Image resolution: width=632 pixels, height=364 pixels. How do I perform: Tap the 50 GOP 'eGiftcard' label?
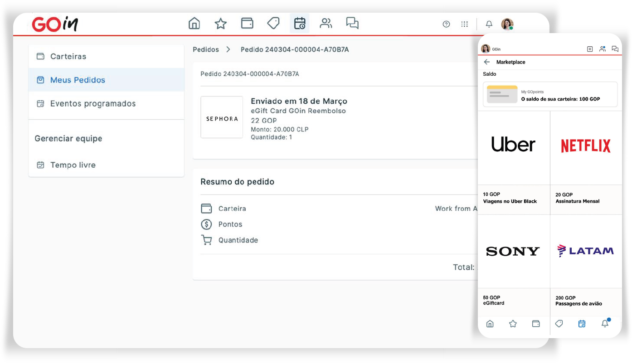click(493, 303)
